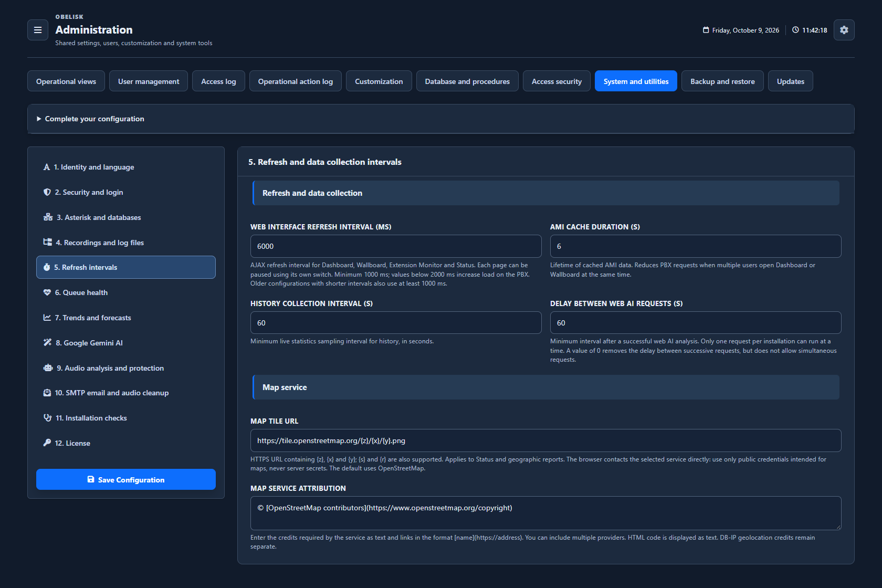Screen dimensions: 882x588
Task: Click the floppy disk icon on Save Configuration
Action: (91, 479)
